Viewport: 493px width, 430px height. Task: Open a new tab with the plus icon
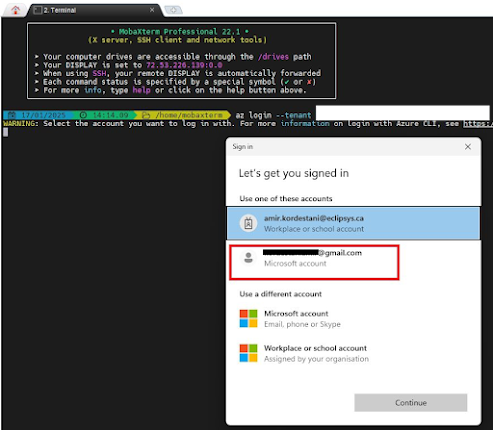click(173, 10)
